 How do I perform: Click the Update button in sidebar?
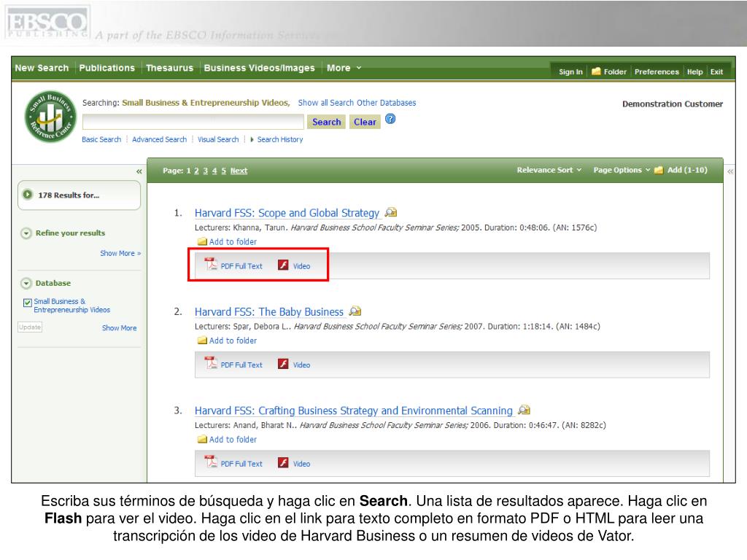pyautogui.click(x=30, y=327)
